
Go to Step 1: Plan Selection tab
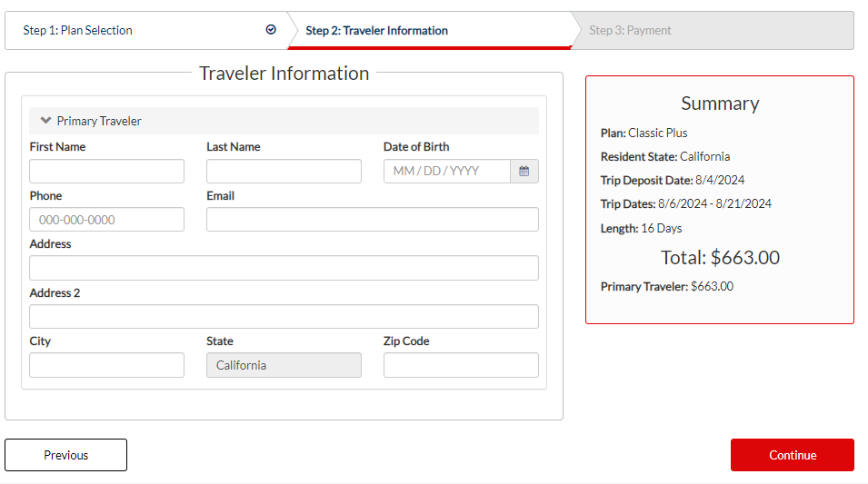pos(146,31)
